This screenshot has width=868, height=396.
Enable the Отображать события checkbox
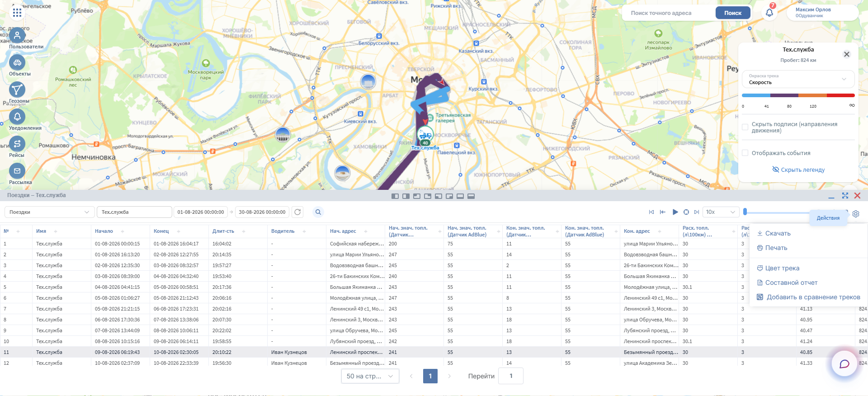(x=745, y=153)
